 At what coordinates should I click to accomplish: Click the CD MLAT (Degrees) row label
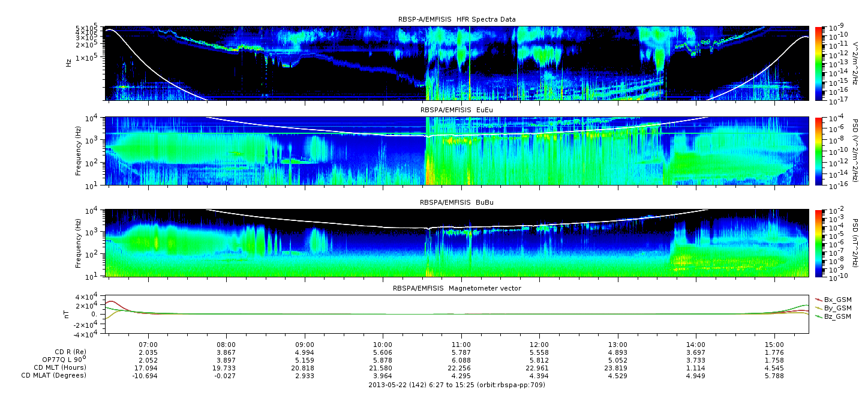[x=55, y=375]
